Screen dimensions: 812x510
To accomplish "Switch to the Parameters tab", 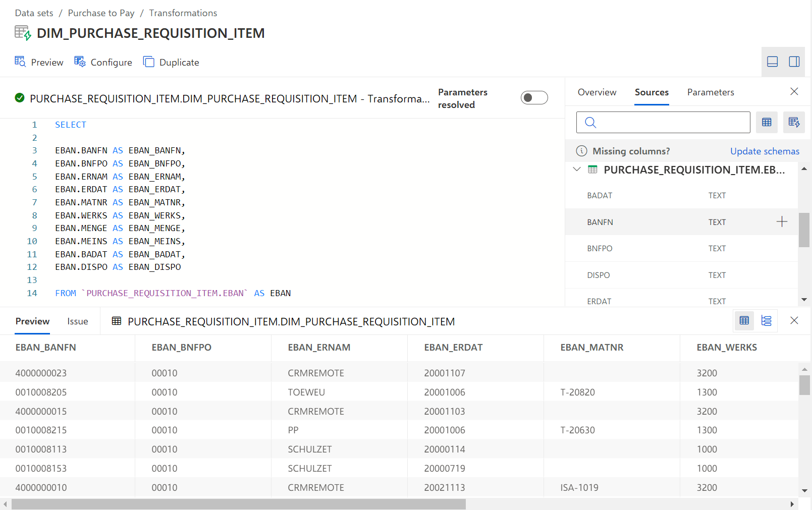I will [711, 92].
